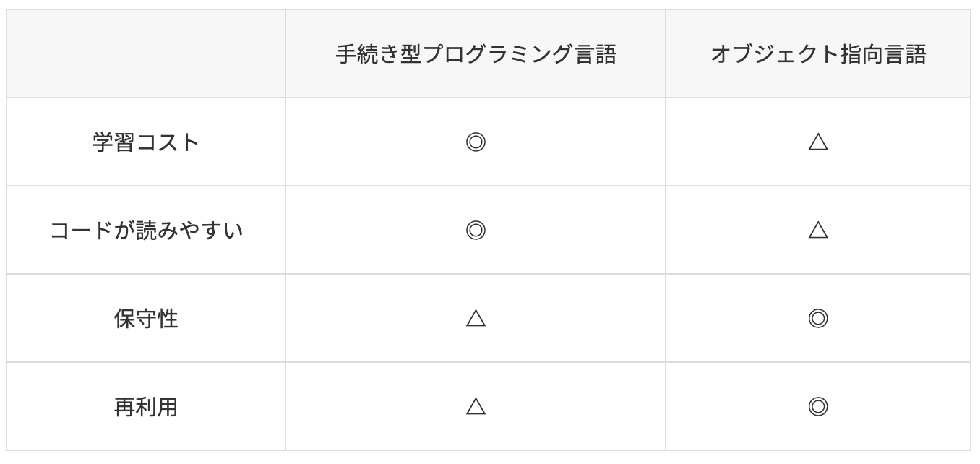The width and height of the screenshot is (980, 464).
Task: Click double circle for コードが読みやすい under 手続き型
Action: (476, 231)
